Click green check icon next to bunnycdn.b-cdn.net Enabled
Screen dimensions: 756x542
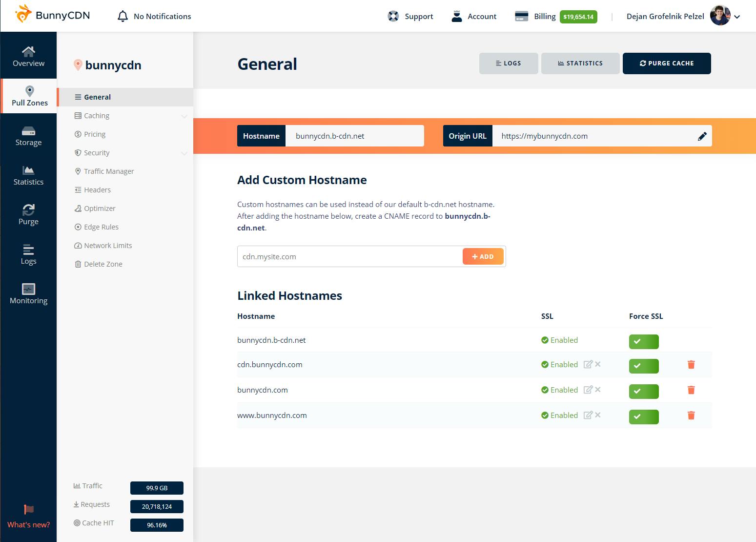click(x=545, y=340)
